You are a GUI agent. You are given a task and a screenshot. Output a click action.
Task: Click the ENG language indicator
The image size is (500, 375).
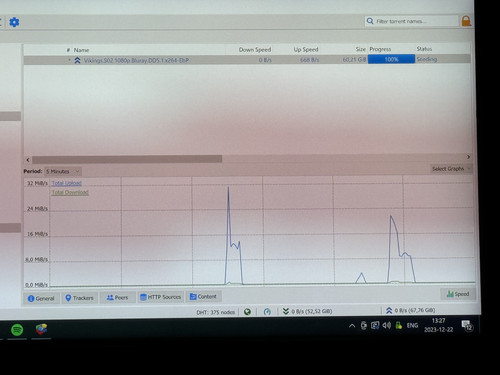point(412,325)
